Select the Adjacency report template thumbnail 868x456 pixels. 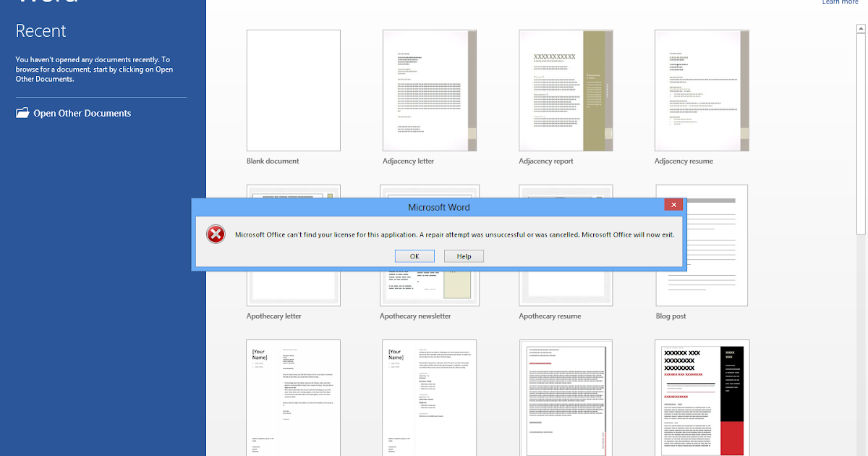pyautogui.click(x=566, y=90)
